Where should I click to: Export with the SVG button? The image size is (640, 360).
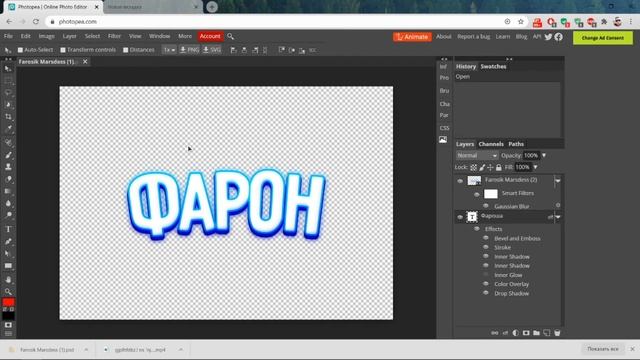point(212,50)
